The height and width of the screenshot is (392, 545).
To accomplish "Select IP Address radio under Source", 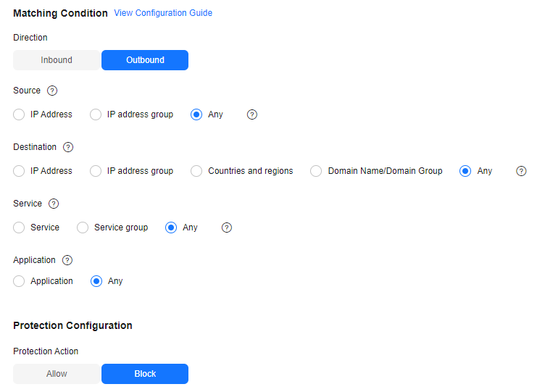I will tap(20, 114).
